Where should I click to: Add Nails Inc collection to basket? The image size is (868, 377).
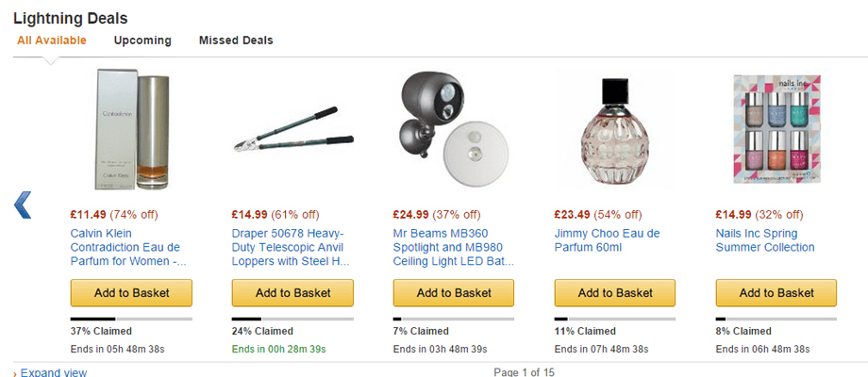[776, 293]
